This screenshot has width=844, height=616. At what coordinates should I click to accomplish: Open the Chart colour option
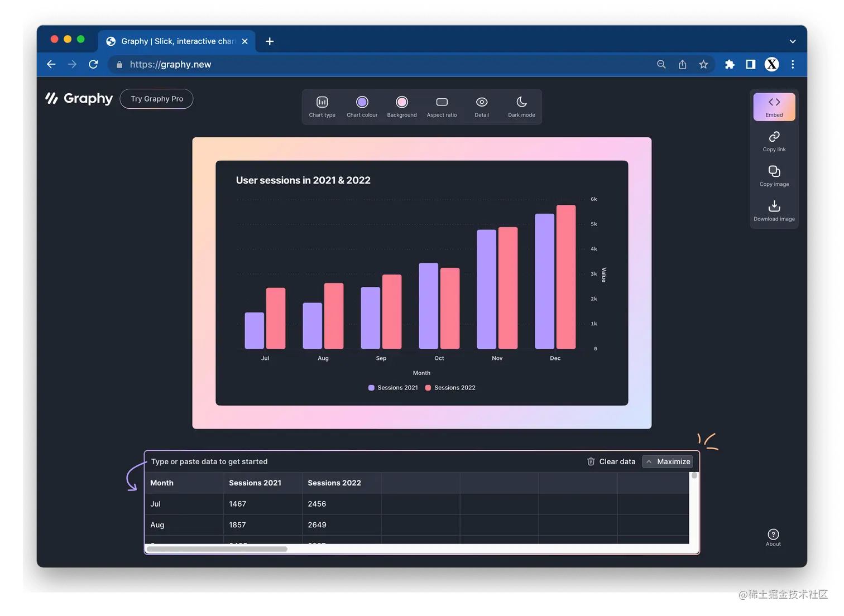pyautogui.click(x=362, y=107)
